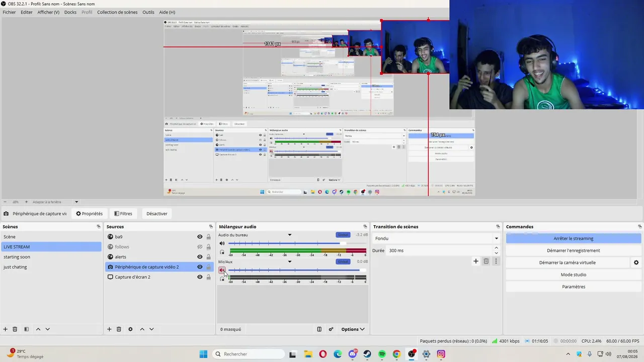
Task: Add a scene transition with plus icon
Action: point(476,261)
